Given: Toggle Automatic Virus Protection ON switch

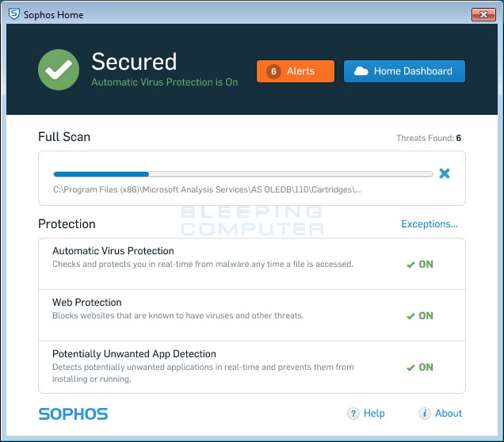Looking at the screenshot, I should tap(420, 265).
